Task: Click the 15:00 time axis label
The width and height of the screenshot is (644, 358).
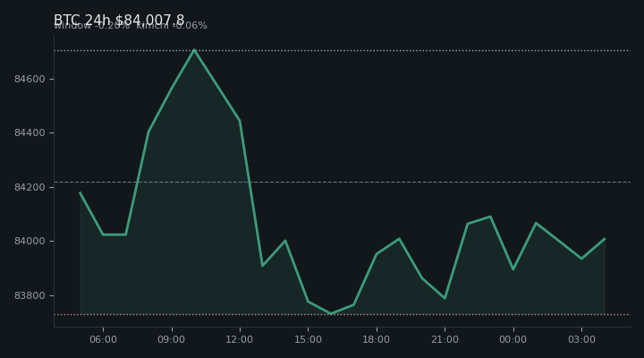Action: [308, 339]
